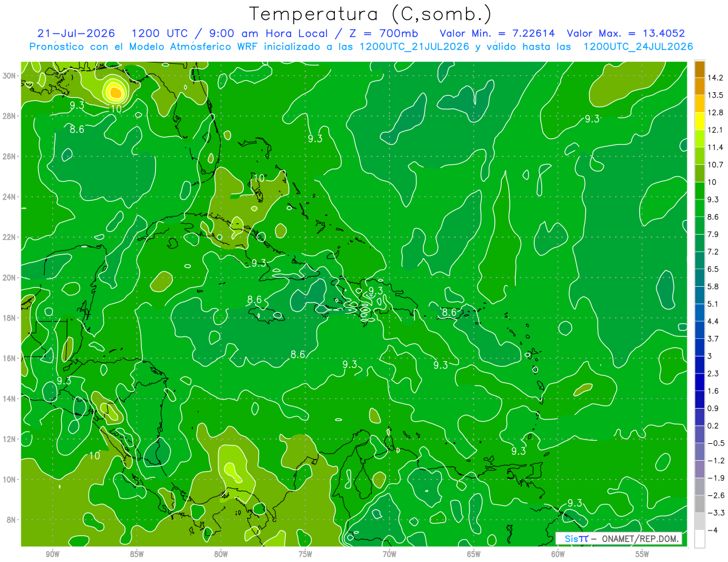Click the '3.7' legend value

(x=713, y=338)
